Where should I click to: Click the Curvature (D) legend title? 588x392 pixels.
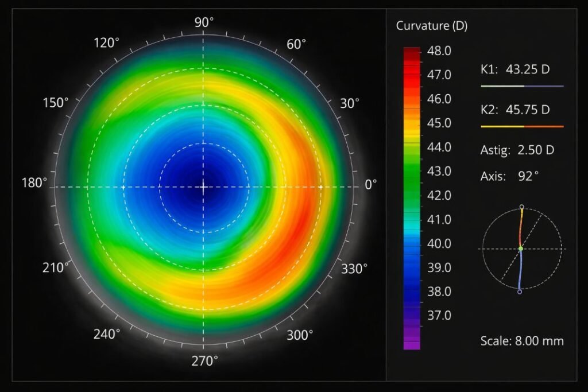(432, 26)
